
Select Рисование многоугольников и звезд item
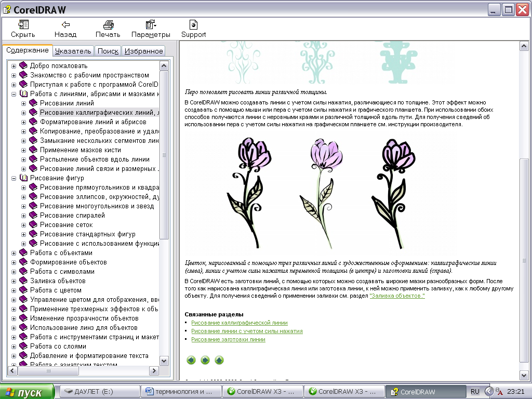pos(97,206)
